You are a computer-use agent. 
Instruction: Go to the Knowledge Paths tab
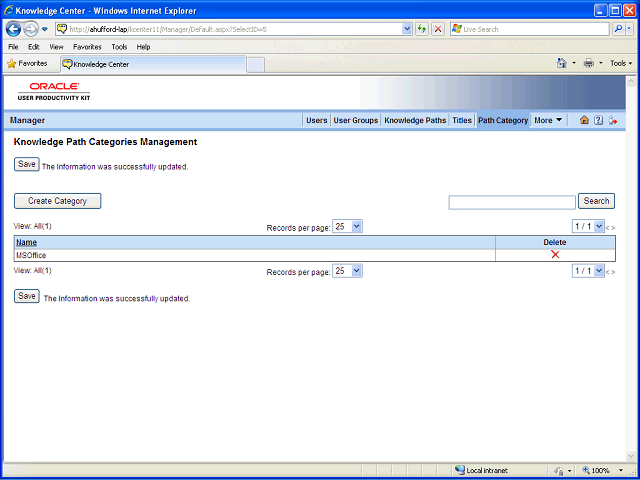point(415,120)
